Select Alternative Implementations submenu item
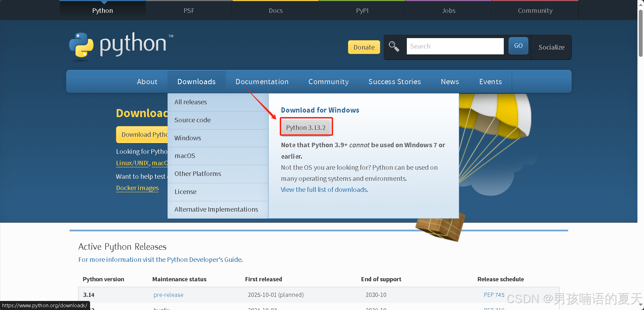Screen dimensions: 644x310 tap(218, 210)
